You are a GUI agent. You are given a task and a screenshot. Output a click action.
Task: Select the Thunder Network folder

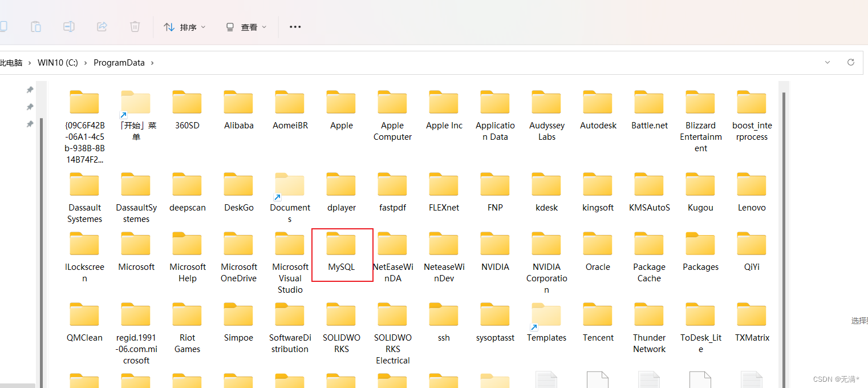(x=649, y=328)
